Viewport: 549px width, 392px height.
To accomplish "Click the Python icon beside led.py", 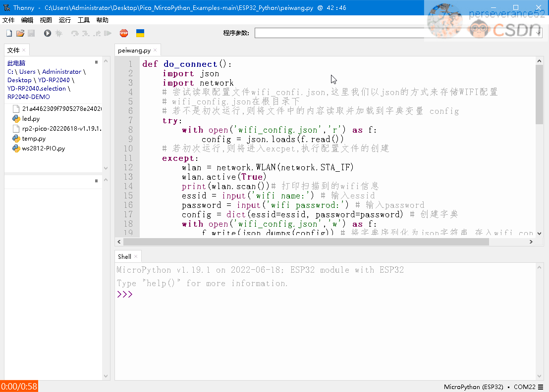I will [x=16, y=119].
